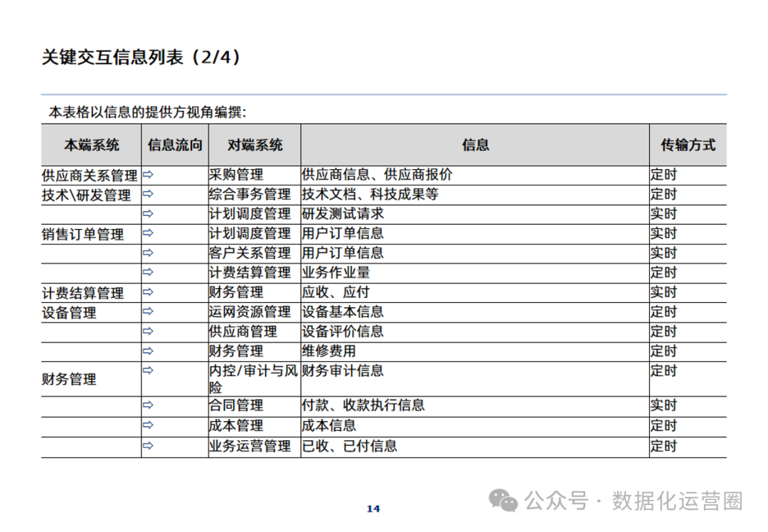This screenshot has height=532, width=768.
Task: Select the arrow in the 研发测试请求 row
Action: 148,213
